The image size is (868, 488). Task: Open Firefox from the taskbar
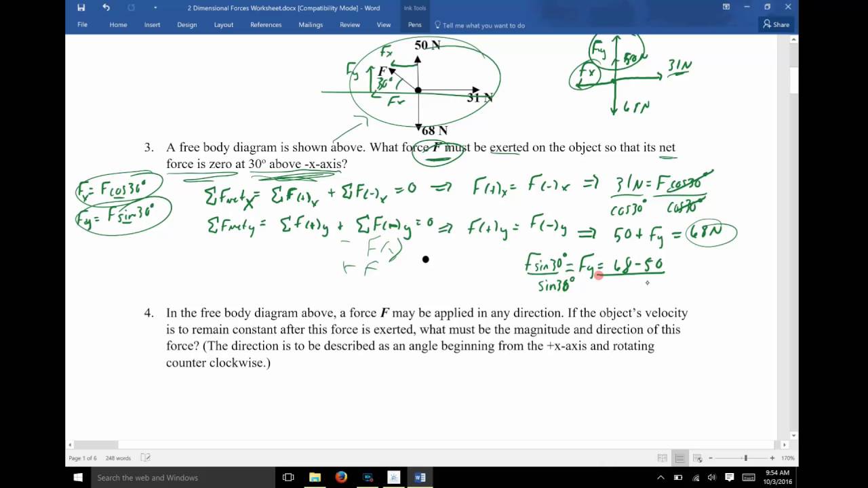click(x=341, y=478)
